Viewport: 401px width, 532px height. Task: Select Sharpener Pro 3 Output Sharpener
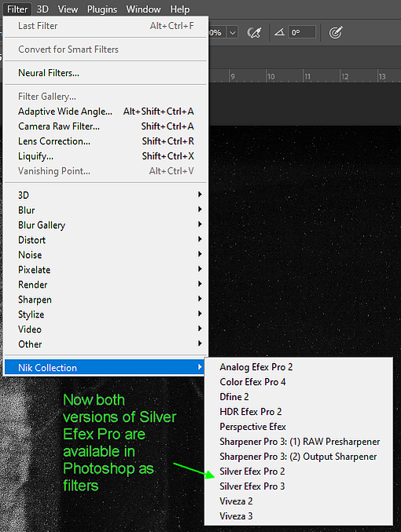click(x=299, y=457)
